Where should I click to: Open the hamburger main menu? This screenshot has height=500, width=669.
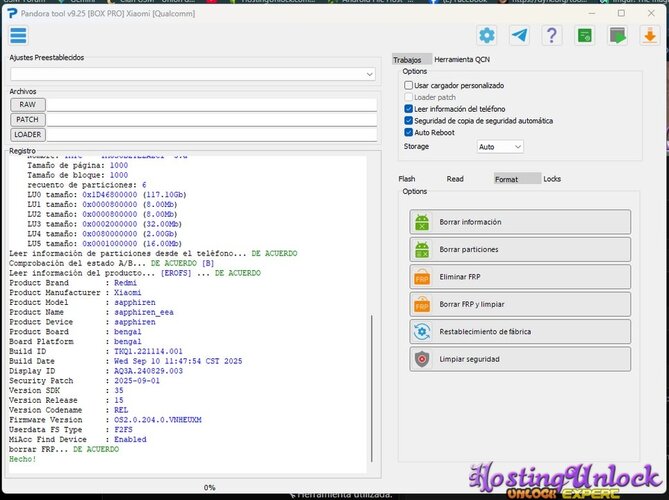click(x=18, y=35)
